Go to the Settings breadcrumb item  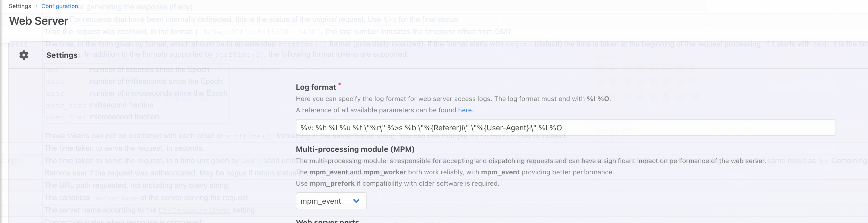pos(20,6)
